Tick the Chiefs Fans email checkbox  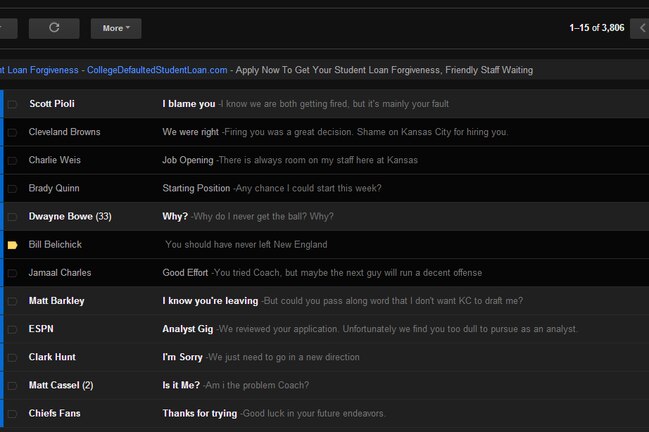point(12,414)
